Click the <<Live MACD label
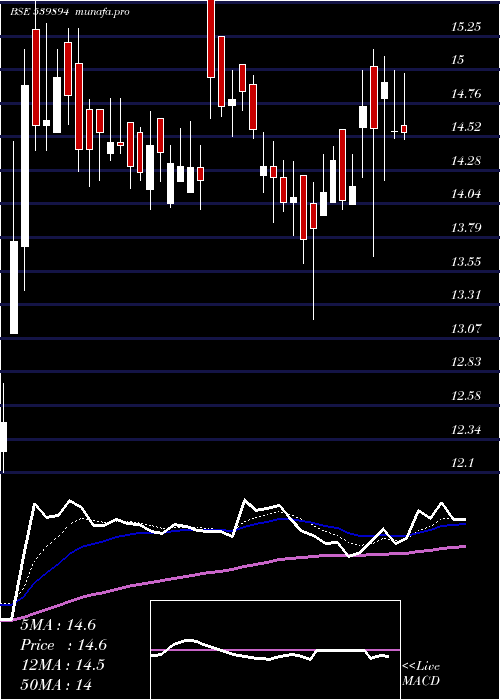Viewport: 500px width, 700px height. tap(421, 674)
